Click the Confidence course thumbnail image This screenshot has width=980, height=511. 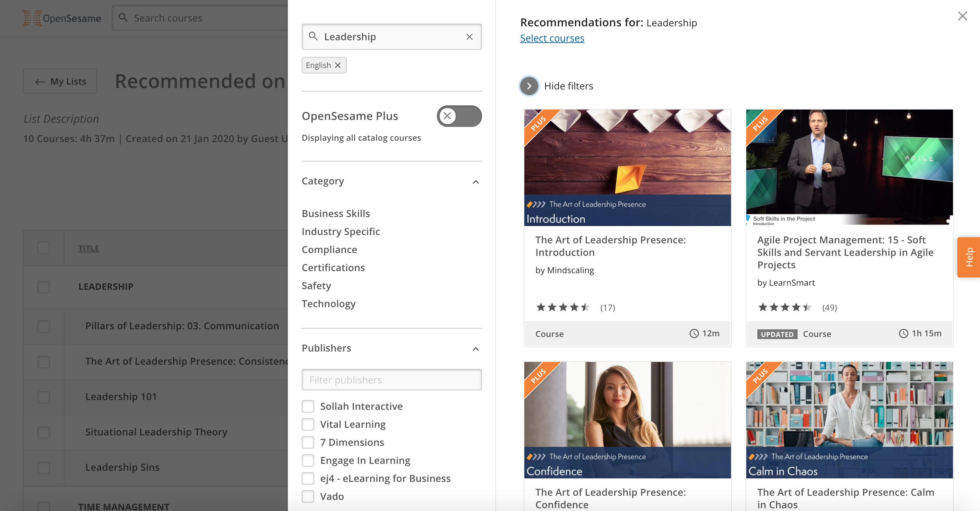click(627, 420)
